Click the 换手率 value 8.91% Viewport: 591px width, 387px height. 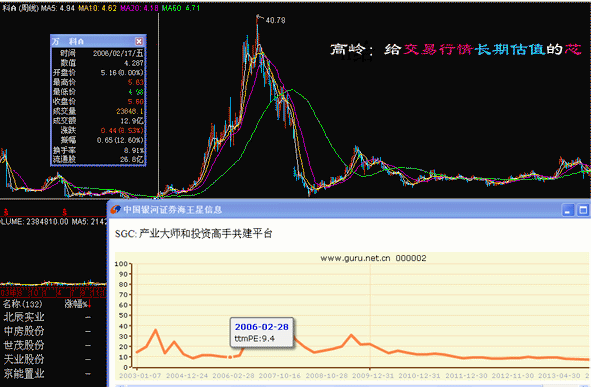coord(133,150)
